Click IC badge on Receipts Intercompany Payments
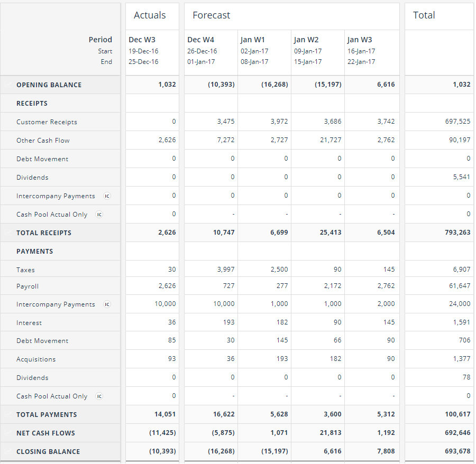The image size is (476, 464). 107,196
